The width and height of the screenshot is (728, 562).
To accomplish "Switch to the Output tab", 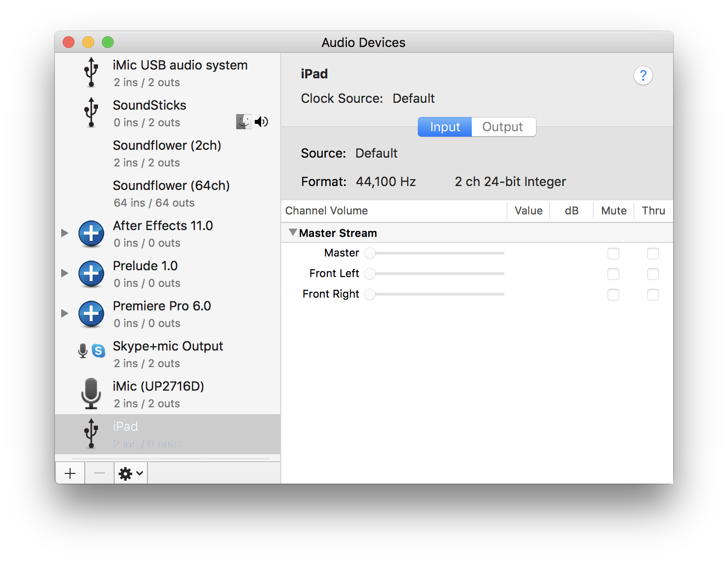I will [504, 127].
